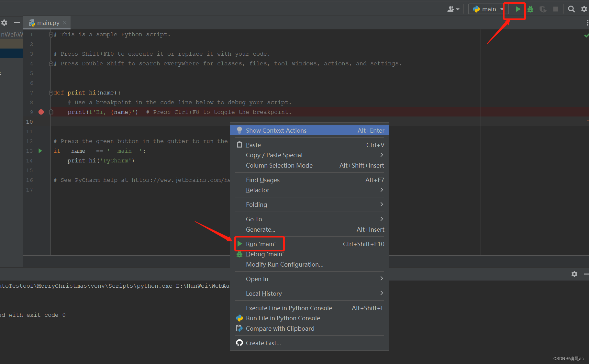589x364 pixels.
Task: Select Modify Run Configuration...
Action: coord(309,264)
